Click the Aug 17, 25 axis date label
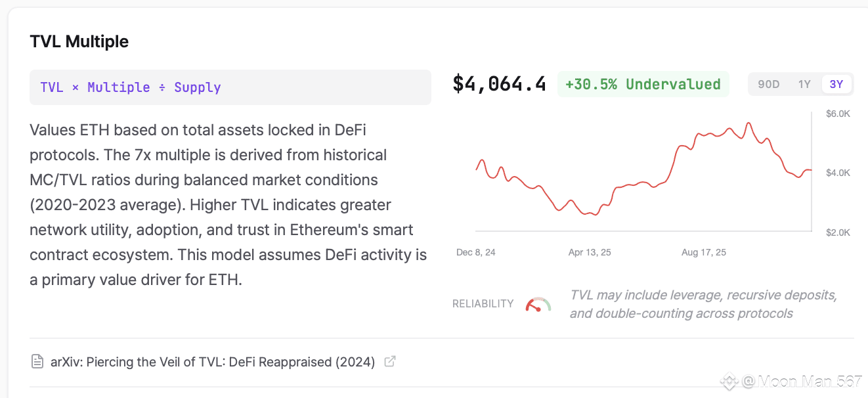Image resolution: width=868 pixels, height=398 pixels. [x=704, y=252]
